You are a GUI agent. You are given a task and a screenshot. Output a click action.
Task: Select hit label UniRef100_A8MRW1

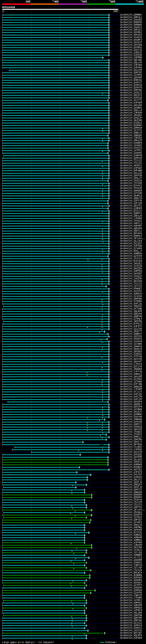click(x=131, y=25)
